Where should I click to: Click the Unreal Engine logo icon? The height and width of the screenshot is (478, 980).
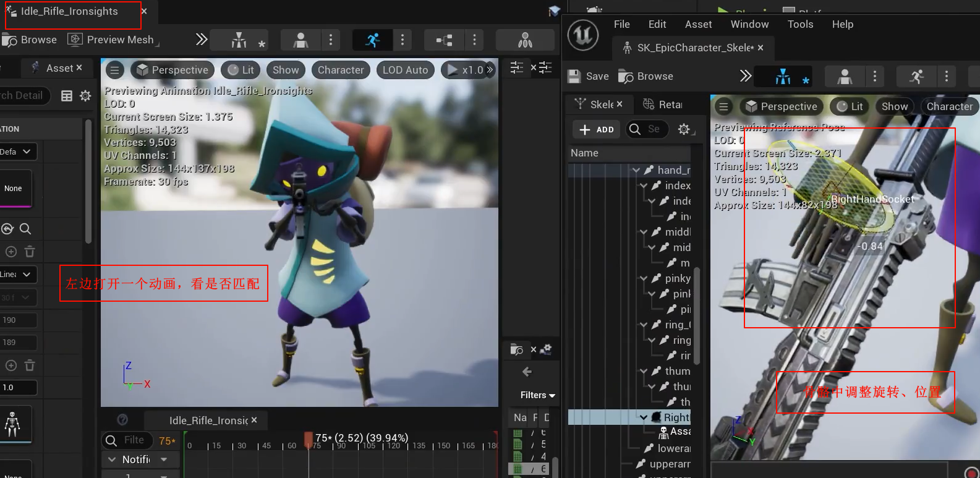pos(583,35)
